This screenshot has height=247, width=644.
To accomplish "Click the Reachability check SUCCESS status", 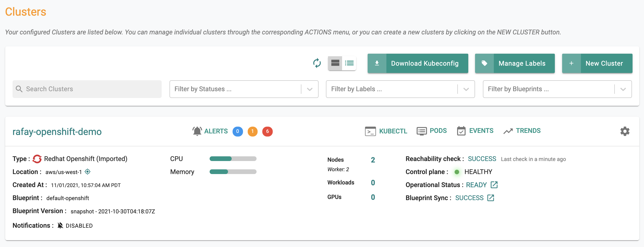I will coord(482,159).
